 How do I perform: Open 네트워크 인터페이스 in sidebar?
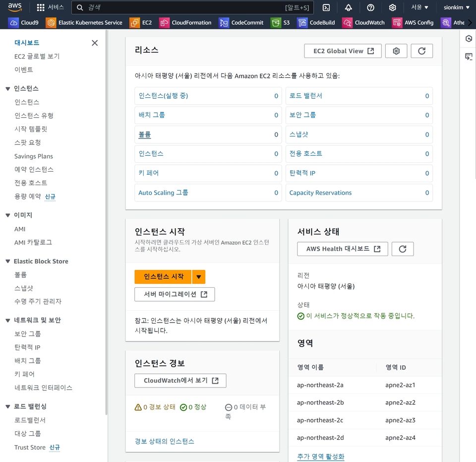[x=43, y=388]
